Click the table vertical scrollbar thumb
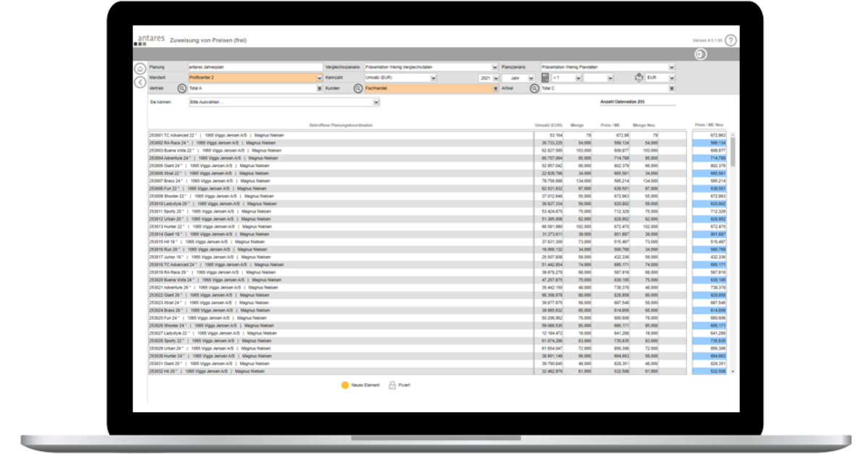Image resolution: width=868 pixels, height=454 pixels. click(x=732, y=152)
